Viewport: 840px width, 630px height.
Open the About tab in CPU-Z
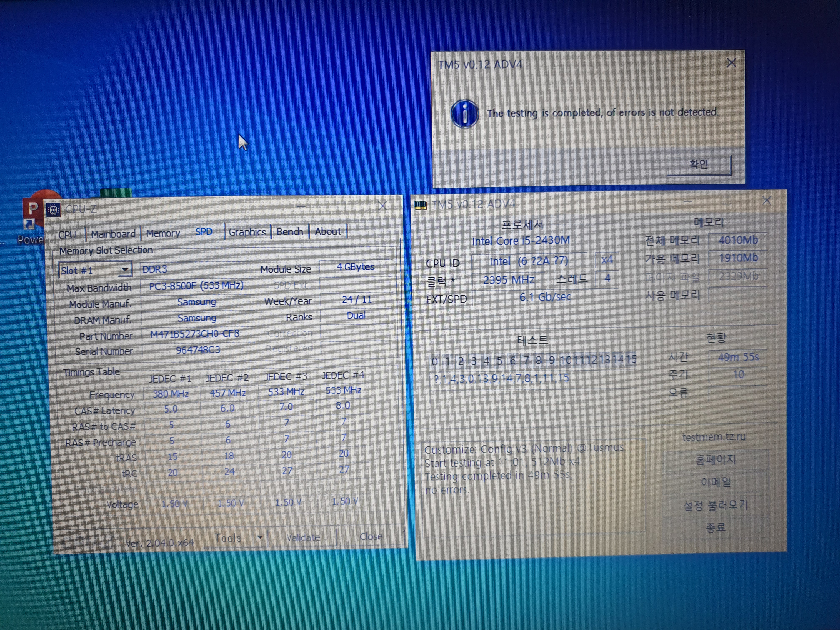pos(328,231)
